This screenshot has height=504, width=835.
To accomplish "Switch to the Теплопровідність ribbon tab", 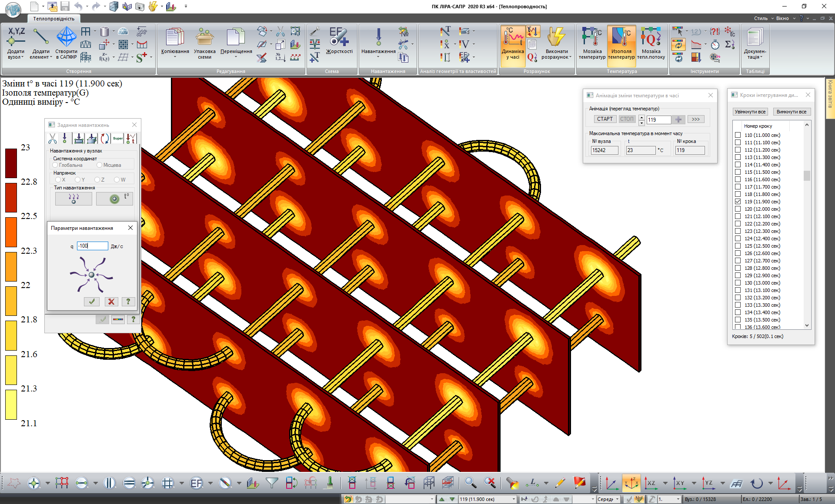I will [x=54, y=19].
